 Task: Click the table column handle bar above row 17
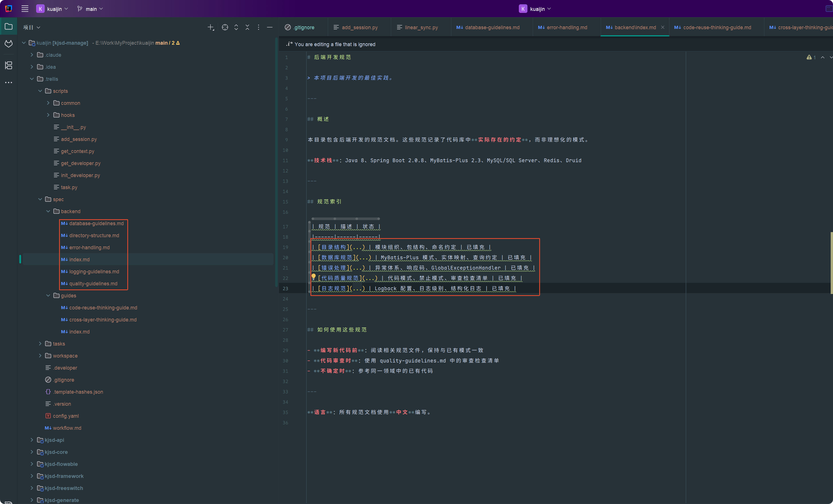(345, 219)
